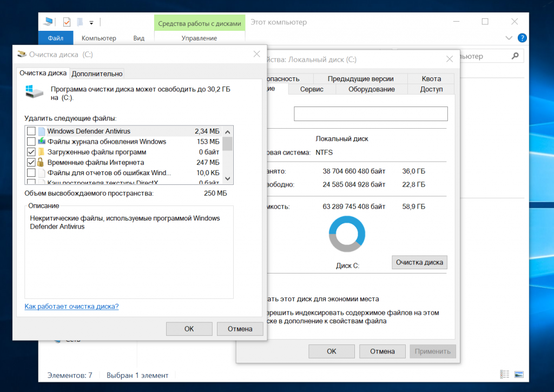Close the Локальный диск (C:) properties window
The image size is (554, 392).
(x=450, y=59)
